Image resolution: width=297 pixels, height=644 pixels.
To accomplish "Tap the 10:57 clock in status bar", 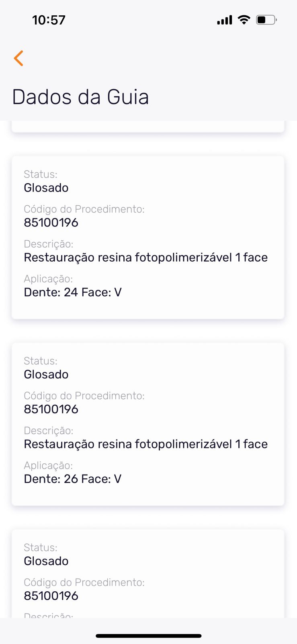I will click(49, 20).
